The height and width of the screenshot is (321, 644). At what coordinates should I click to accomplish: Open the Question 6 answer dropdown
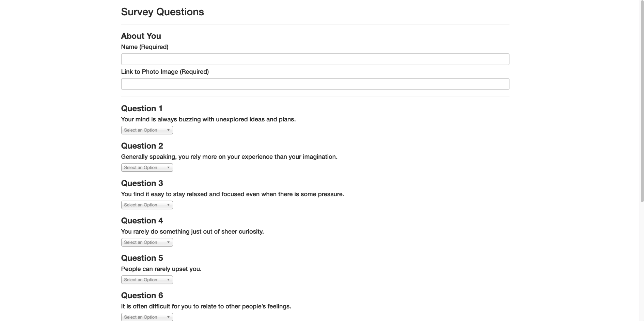147,317
